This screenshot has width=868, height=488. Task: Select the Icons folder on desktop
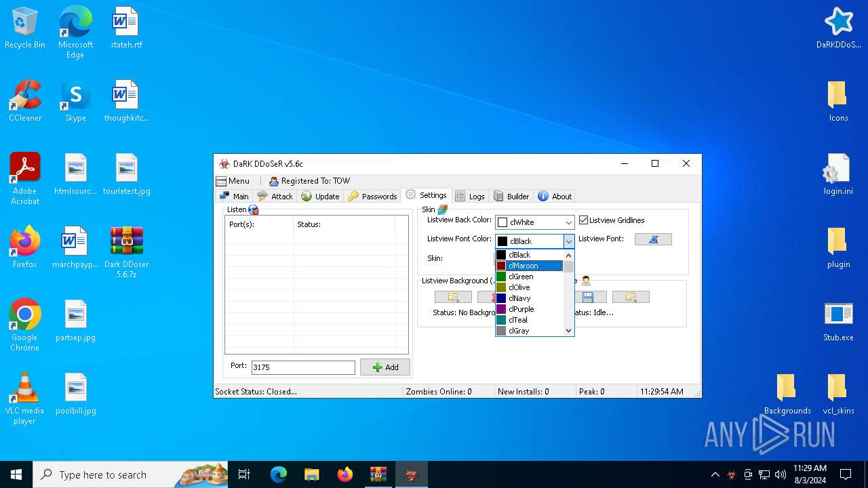[x=839, y=101]
